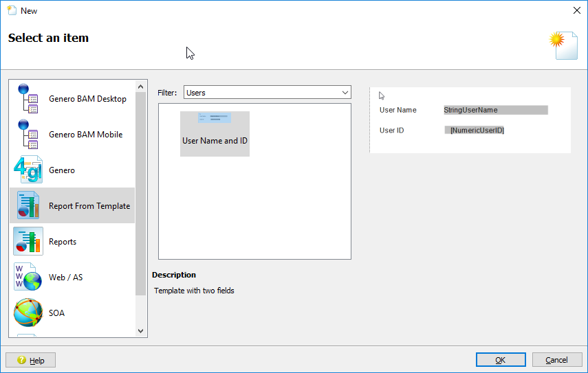This screenshot has height=373, width=588.
Task: Choose the SOA globe icon
Action: pos(28,313)
